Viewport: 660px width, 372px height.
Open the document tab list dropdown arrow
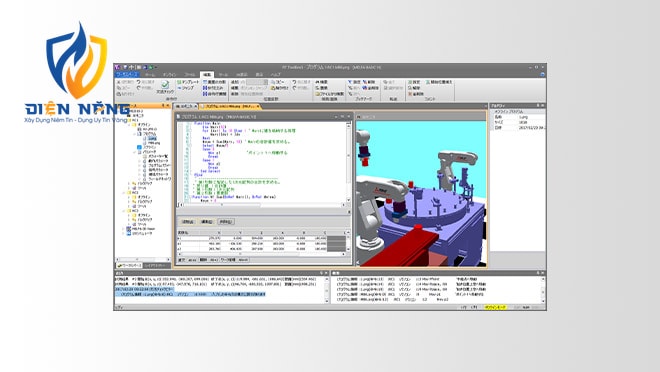[x=485, y=106]
